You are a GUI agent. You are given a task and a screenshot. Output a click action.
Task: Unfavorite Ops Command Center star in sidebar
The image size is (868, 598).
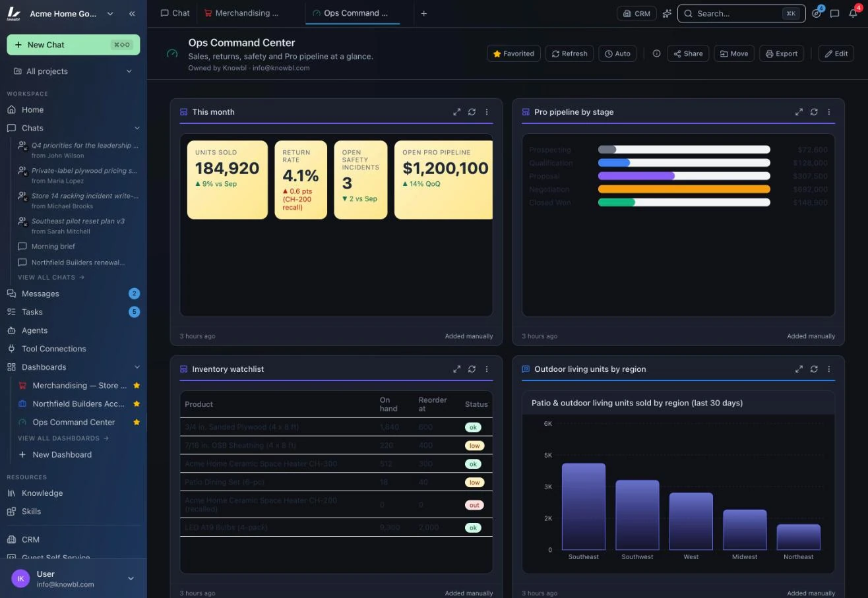point(137,422)
